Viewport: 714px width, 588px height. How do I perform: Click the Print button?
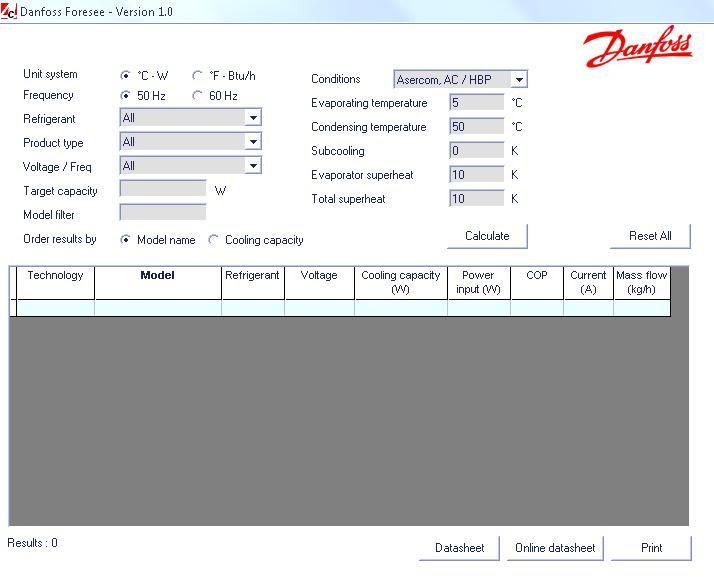[651, 548]
